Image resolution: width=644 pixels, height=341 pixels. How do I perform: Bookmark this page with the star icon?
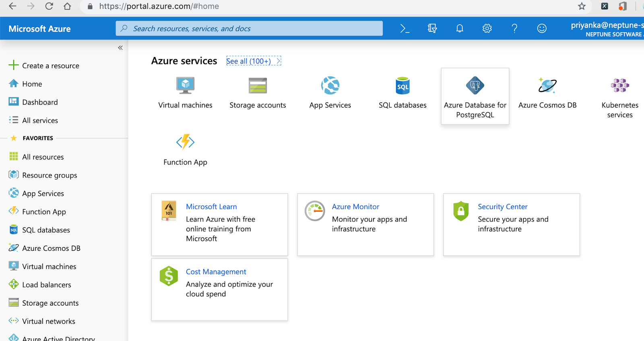click(582, 6)
